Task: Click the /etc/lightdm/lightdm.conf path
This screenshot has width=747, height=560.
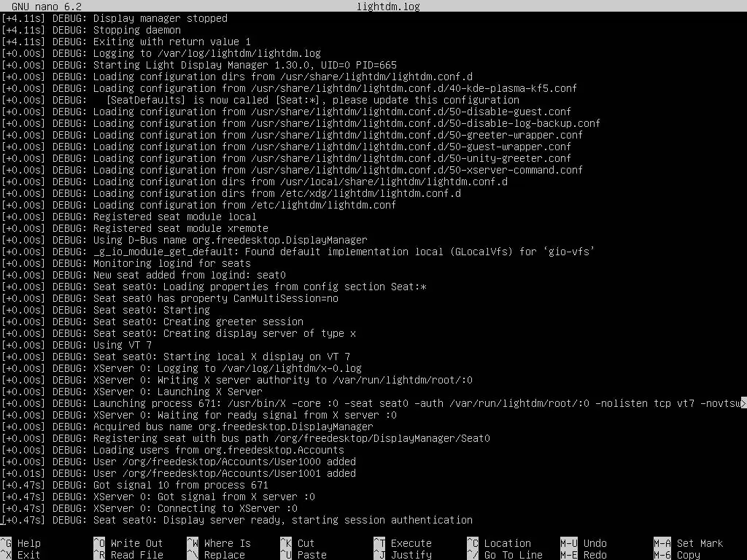Action: 323,205
